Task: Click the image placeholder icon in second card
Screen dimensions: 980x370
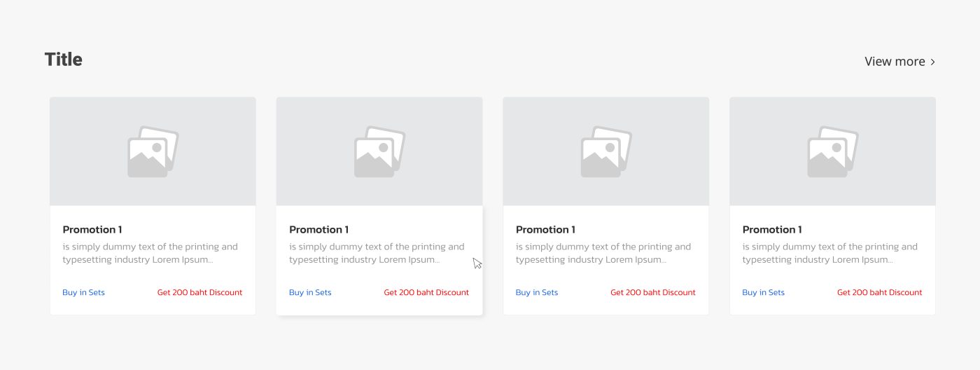Action: [379, 151]
